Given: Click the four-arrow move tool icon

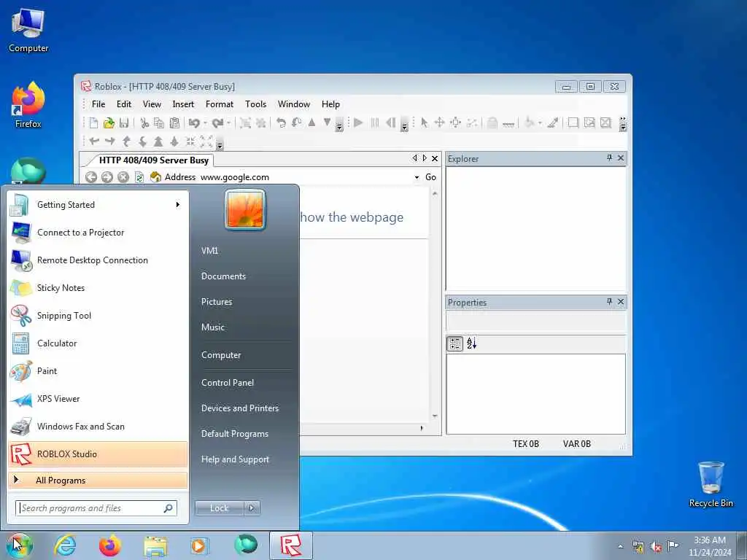Looking at the screenshot, I should click(439, 122).
